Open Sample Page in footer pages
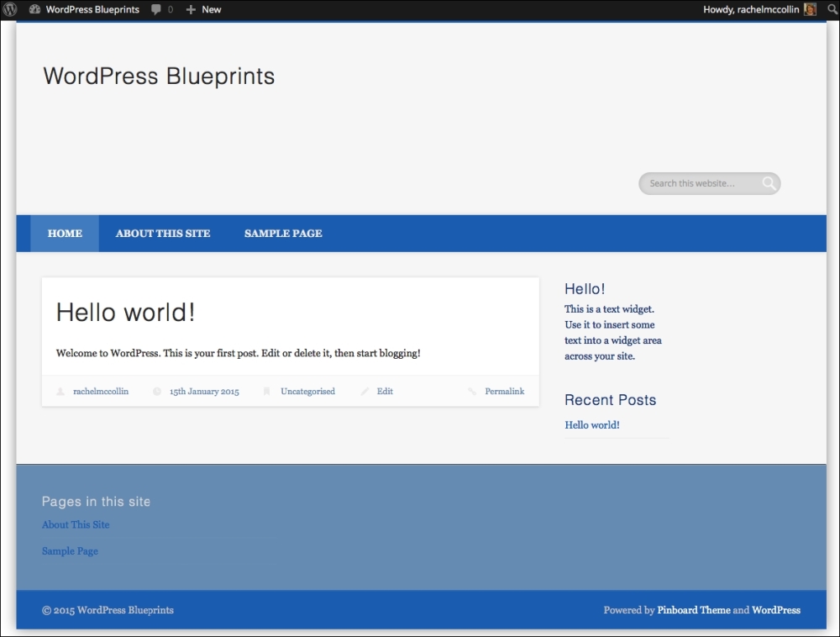Image resolution: width=840 pixels, height=637 pixels. [x=71, y=551]
